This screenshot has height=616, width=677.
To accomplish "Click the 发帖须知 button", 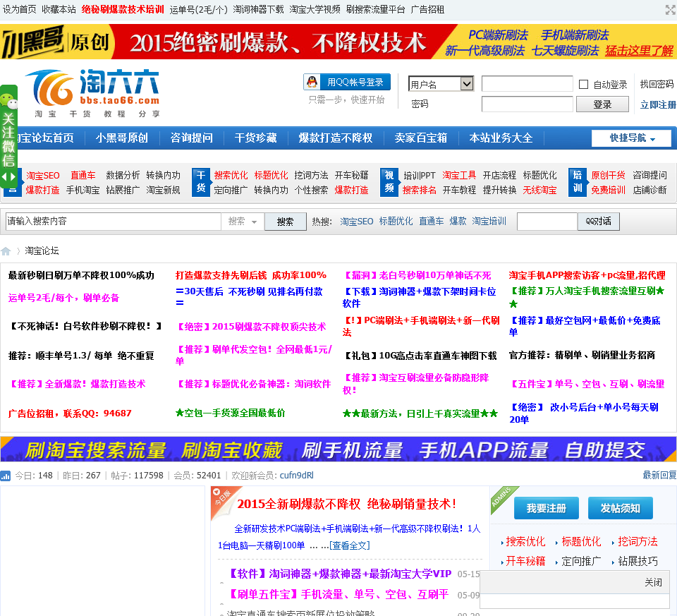I will tap(621, 509).
